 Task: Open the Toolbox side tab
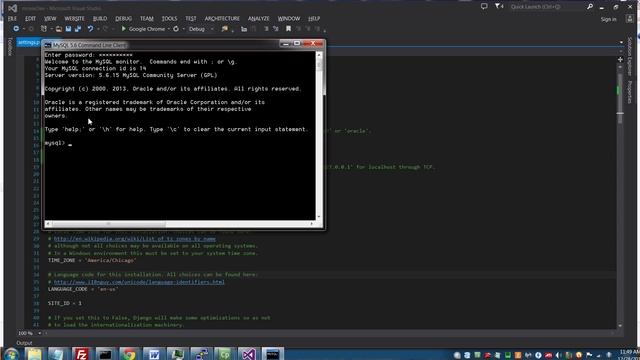[x=10, y=47]
